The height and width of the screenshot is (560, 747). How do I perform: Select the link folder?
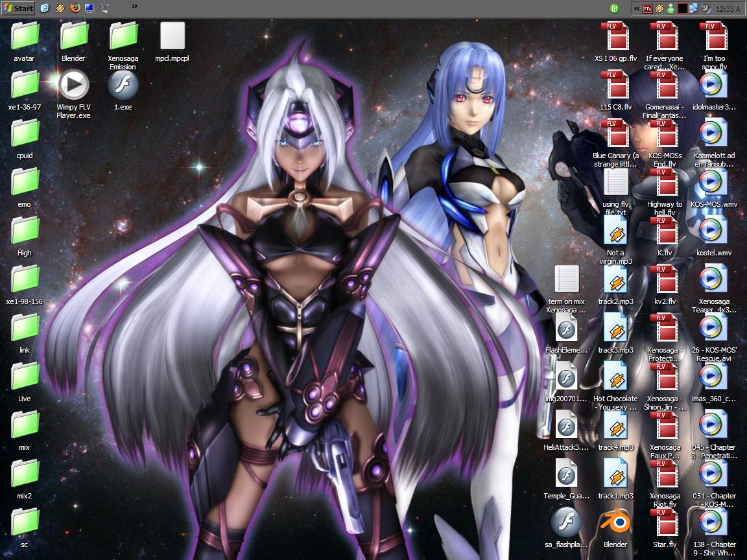coord(24,334)
